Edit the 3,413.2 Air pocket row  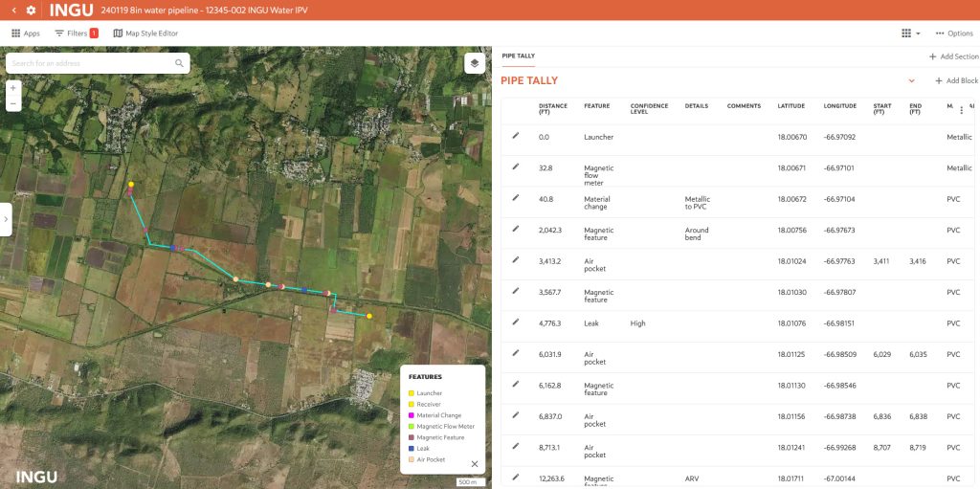click(516, 259)
